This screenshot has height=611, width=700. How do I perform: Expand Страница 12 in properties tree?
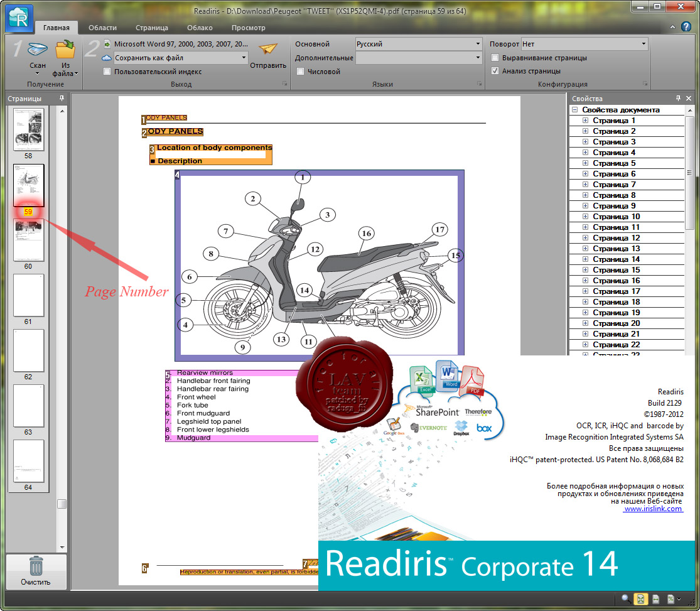click(x=585, y=238)
